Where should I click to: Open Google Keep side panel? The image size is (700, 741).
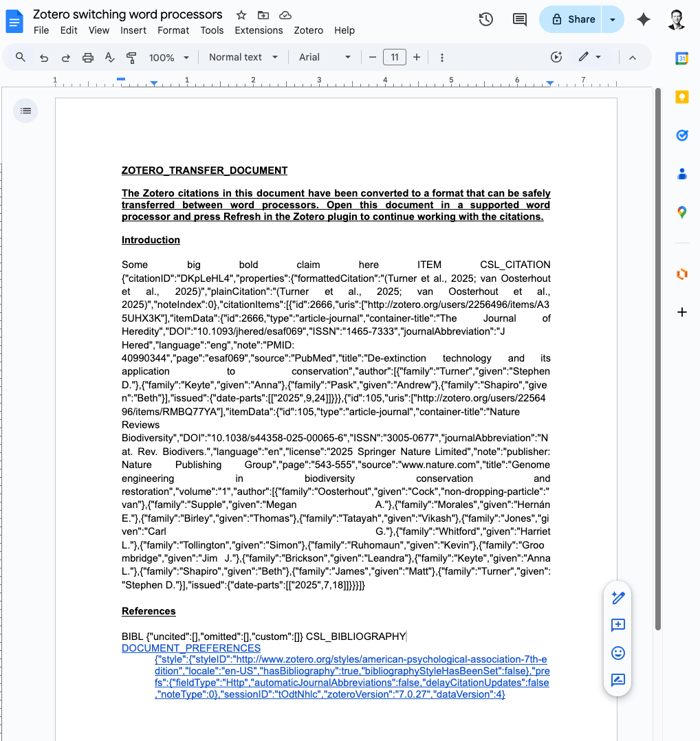(681, 97)
